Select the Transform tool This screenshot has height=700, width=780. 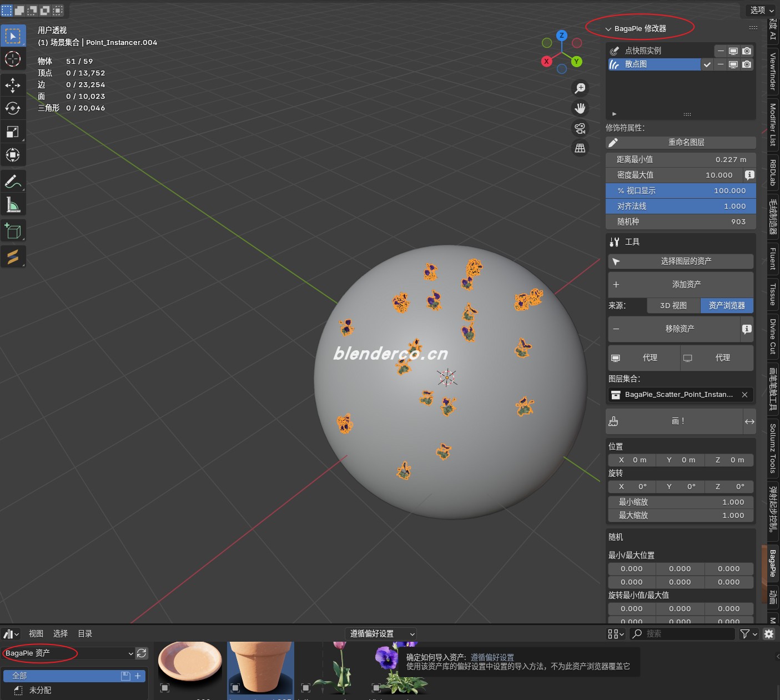13,155
